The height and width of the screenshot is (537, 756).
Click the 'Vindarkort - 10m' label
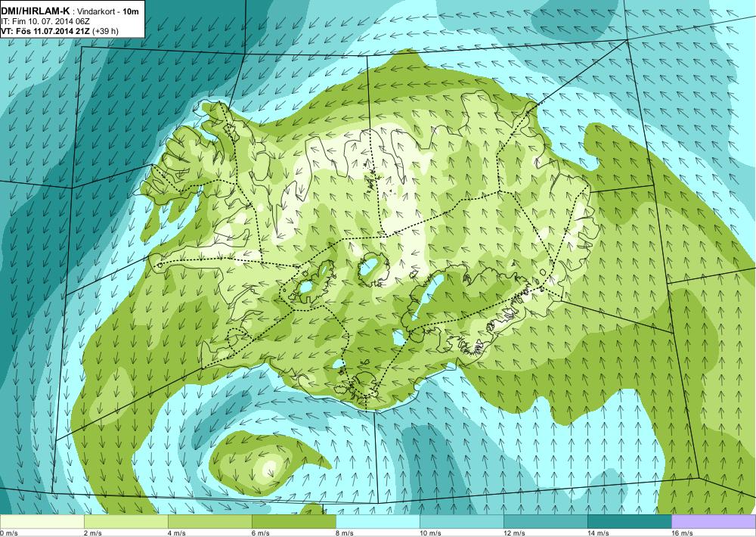click(107, 11)
